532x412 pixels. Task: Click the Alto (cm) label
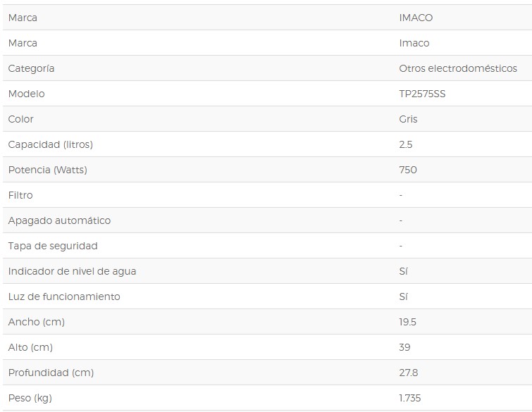pyautogui.click(x=30, y=347)
